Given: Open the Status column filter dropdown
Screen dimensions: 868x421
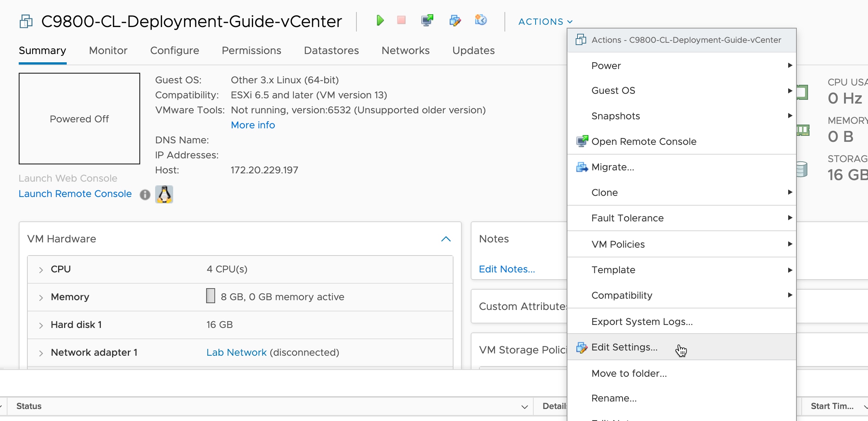Looking at the screenshot, I should pyautogui.click(x=525, y=407).
